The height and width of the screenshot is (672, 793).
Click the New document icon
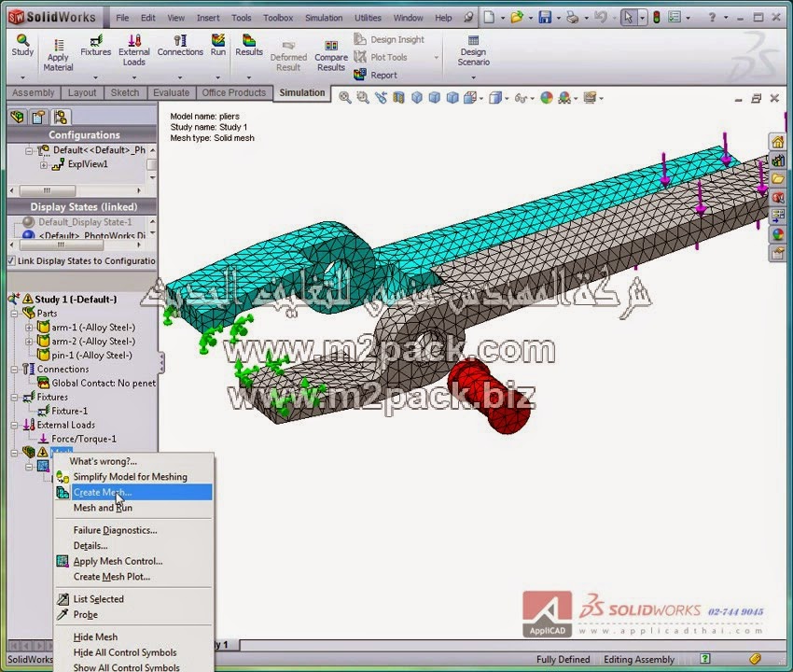[489, 18]
